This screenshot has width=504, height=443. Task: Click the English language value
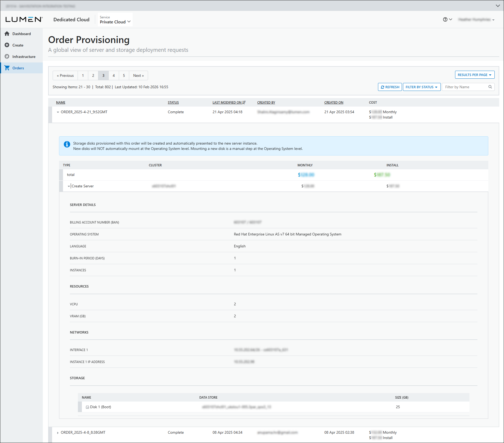pyautogui.click(x=240, y=246)
